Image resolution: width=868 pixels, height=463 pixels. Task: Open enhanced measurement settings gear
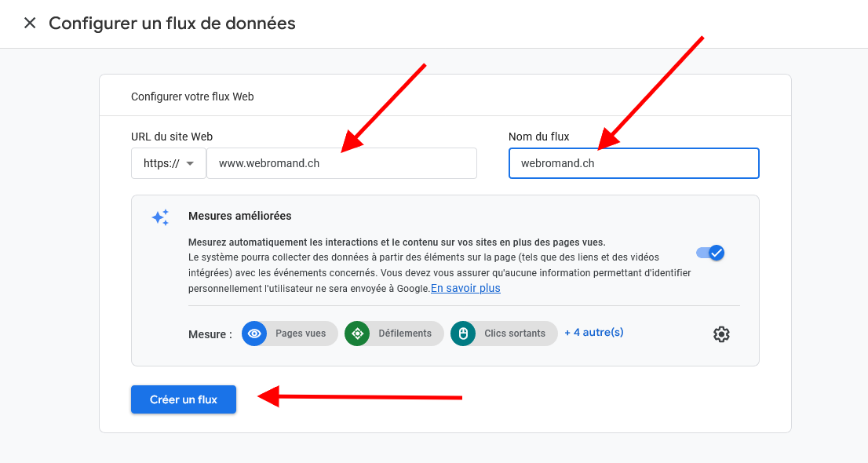click(x=721, y=334)
